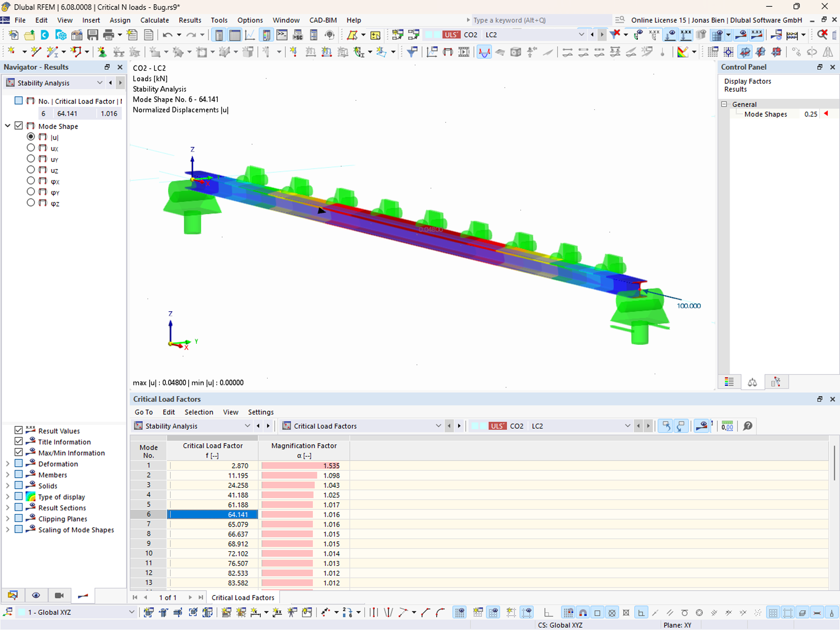This screenshot has width=840, height=630.
Task: Click the Magnification Factor column header
Action: tap(304, 450)
